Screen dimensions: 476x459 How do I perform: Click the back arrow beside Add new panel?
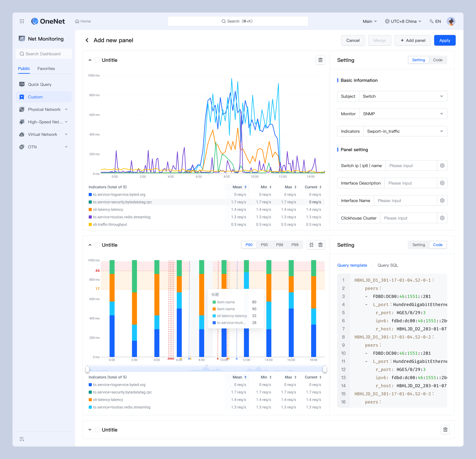[87, 40]
